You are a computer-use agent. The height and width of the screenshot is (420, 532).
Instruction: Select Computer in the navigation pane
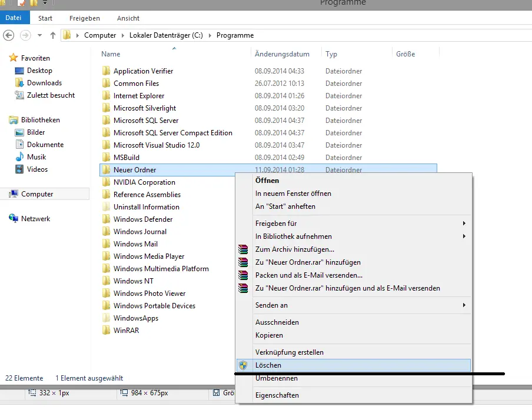click(x=37, y=194)
